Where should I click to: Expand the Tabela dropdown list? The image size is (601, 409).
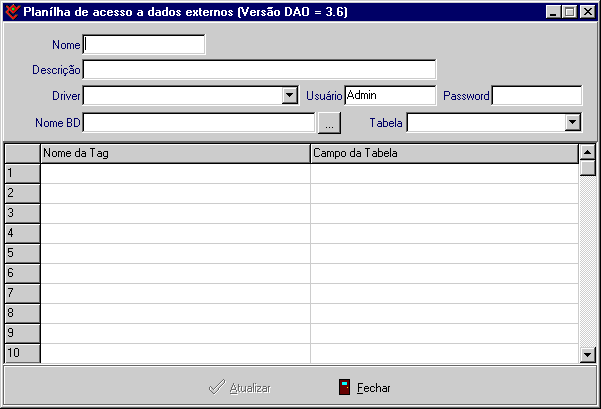tap(573, 122)
